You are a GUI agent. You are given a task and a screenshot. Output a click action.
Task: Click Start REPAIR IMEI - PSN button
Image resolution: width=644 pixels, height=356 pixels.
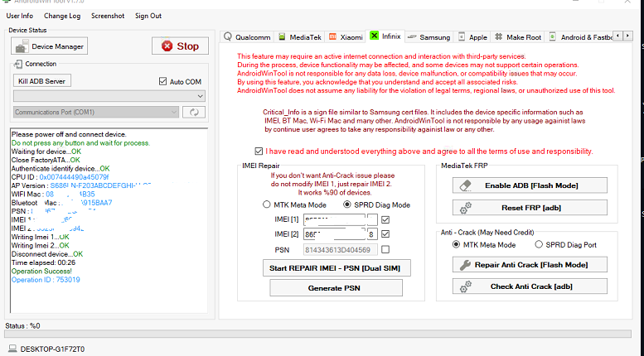(337, 268)
